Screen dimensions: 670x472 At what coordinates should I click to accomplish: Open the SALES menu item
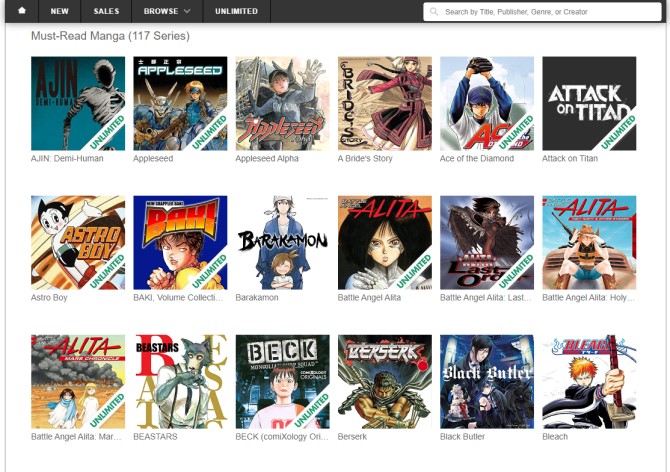click(106, 11)
